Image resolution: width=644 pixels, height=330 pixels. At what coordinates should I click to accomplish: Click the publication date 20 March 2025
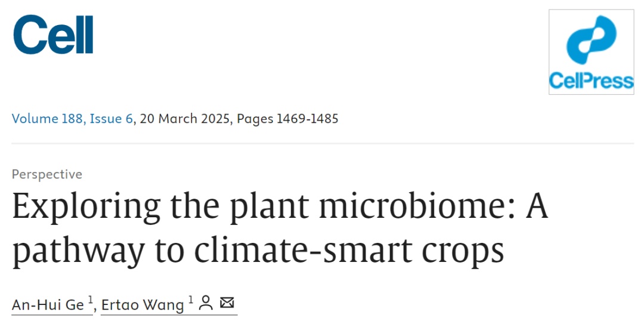[x=184, y=119]
